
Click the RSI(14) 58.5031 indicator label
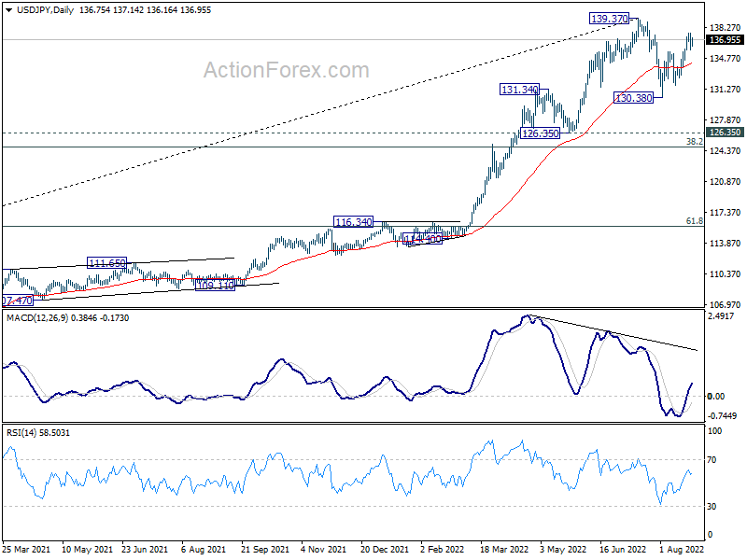coord(38,433)
